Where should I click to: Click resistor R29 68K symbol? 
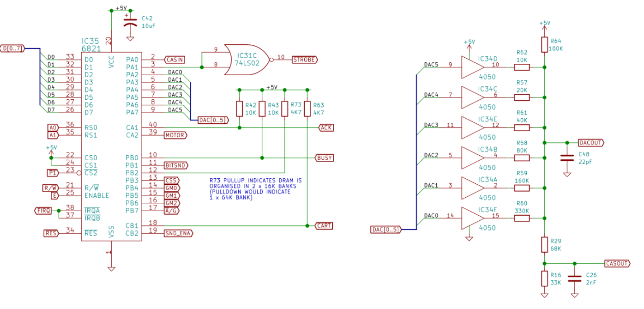545,245
